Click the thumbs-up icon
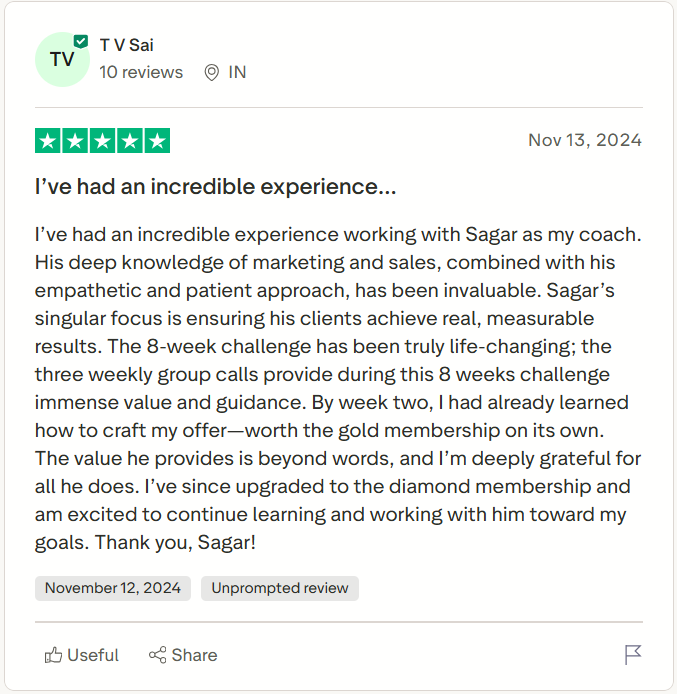 (53, 655)
